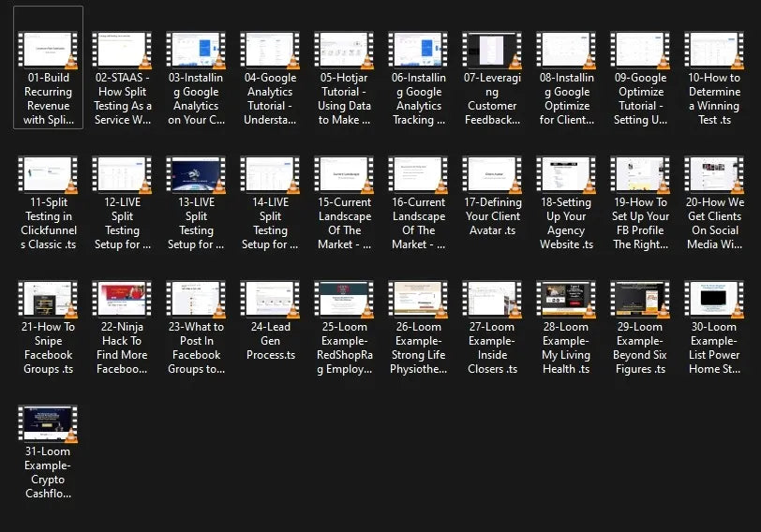The image size is (761, 532).
Task: Select the 01-Build Recurring Revenue video file
Action: (x=48, y=51)
